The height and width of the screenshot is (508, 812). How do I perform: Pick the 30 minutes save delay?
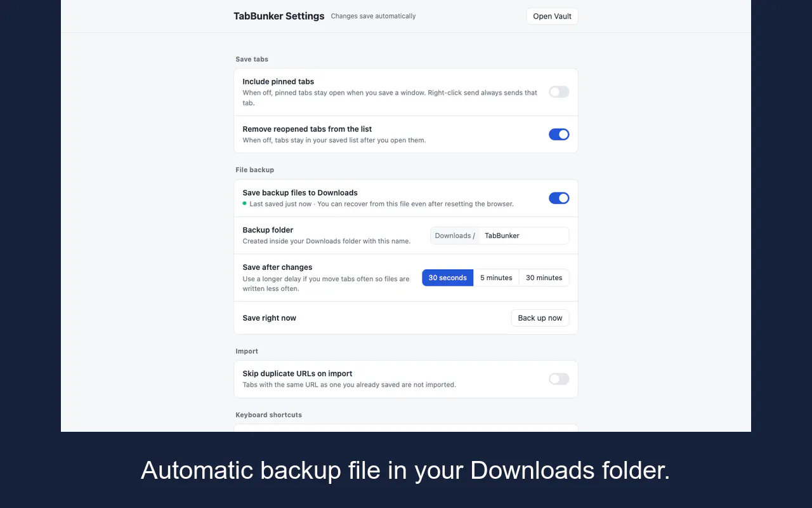point(544,277)
